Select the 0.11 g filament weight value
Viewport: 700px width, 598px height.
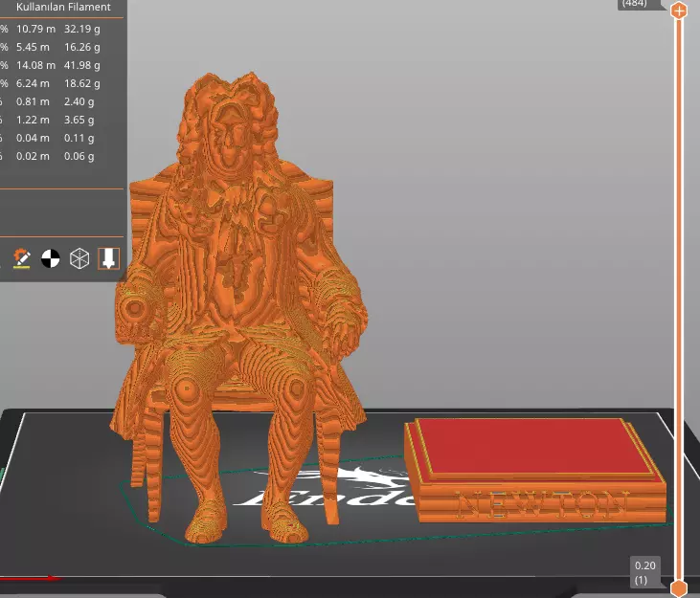[79, 138]
